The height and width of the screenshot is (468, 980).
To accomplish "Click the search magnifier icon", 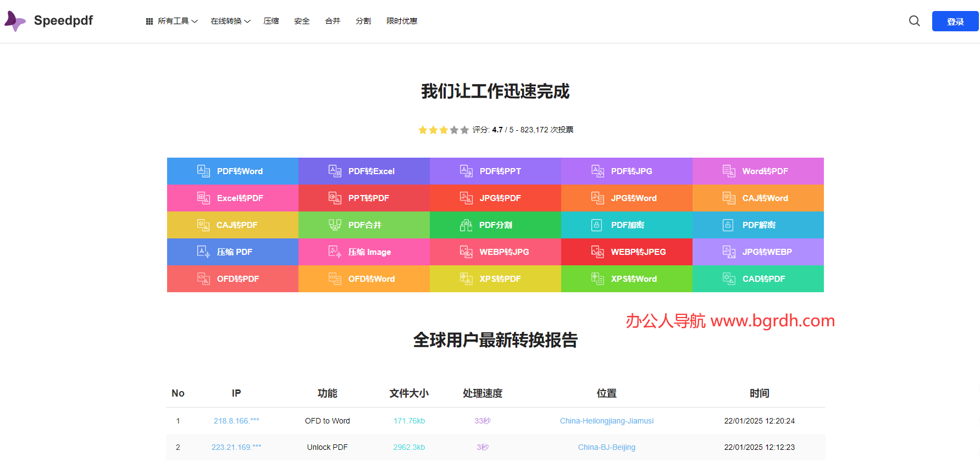I will 914,21.
